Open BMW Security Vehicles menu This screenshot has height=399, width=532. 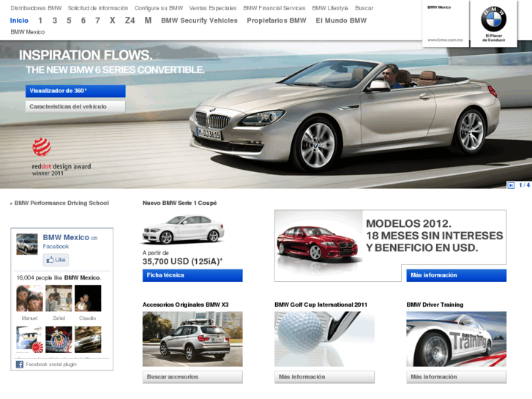[199, 20]
